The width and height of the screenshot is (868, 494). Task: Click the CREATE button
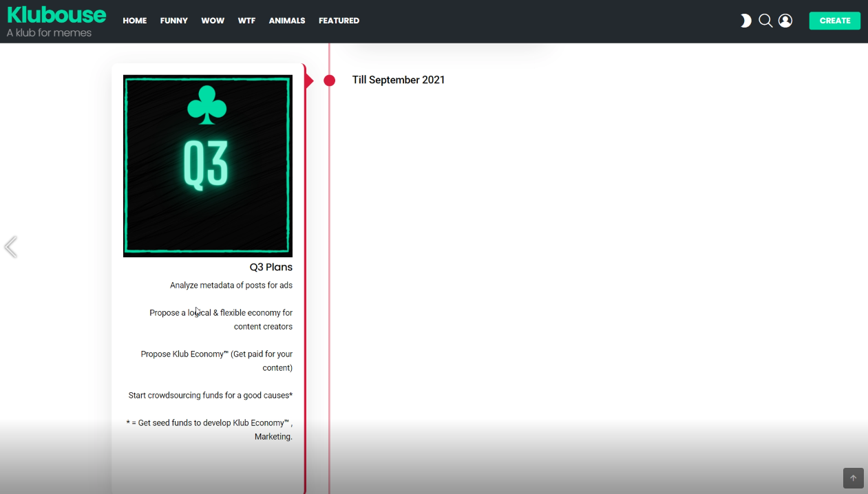click(835, 21)
